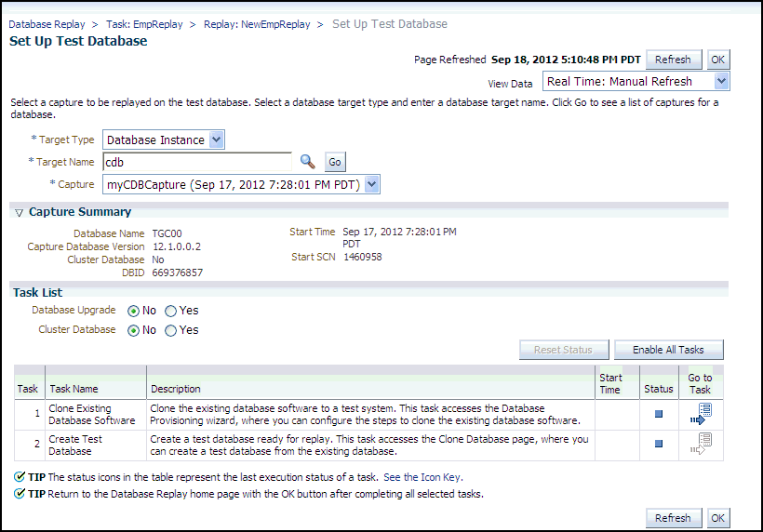Click status icon for Create Test Database
The height and width of the screenshot is (532, 763).
coord(659,444)
